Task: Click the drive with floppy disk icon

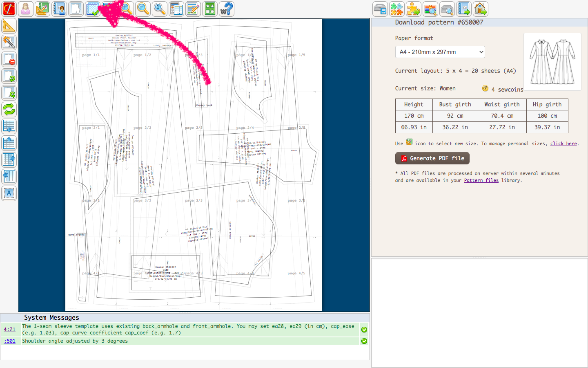Action: click(380, 9)
